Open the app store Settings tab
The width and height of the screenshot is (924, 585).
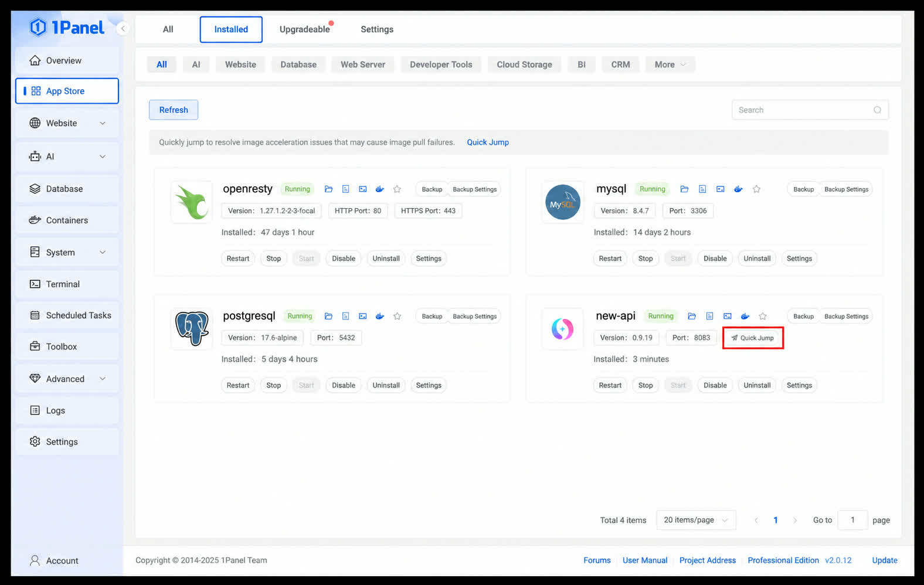click(x=377, y=29)
